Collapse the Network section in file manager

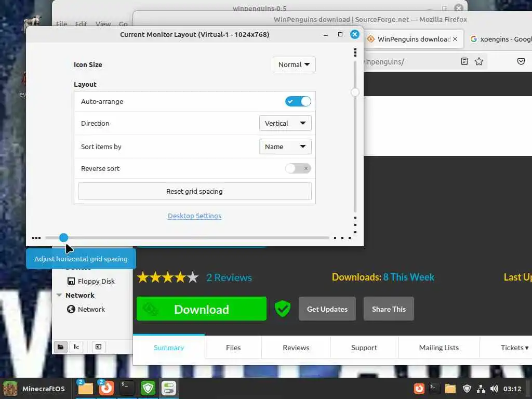pos(59,295)
